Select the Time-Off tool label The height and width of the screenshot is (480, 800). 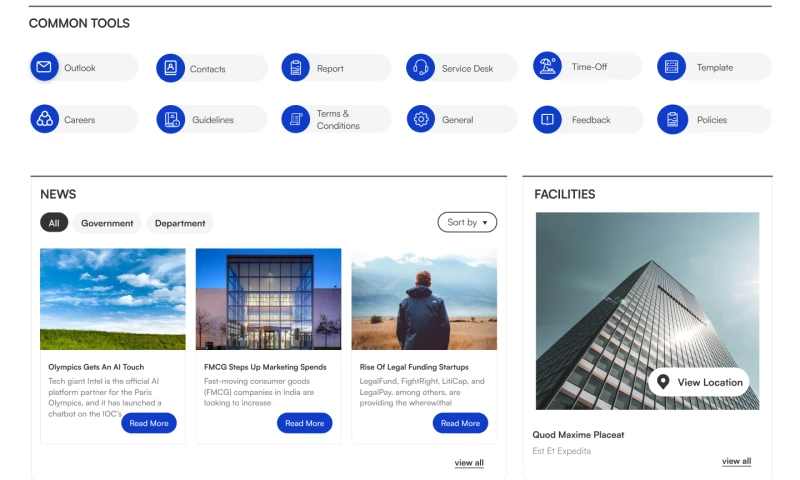click(589, 67)
